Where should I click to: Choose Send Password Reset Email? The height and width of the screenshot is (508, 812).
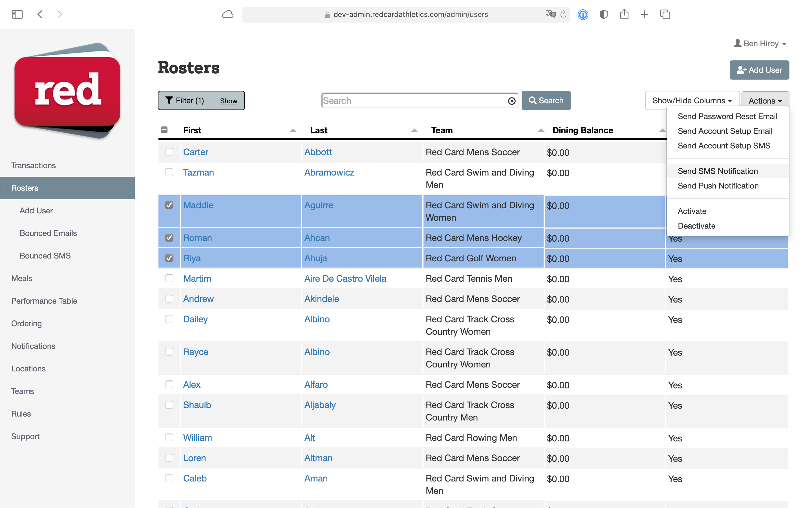pyautogui.click(x=727, y=116)
